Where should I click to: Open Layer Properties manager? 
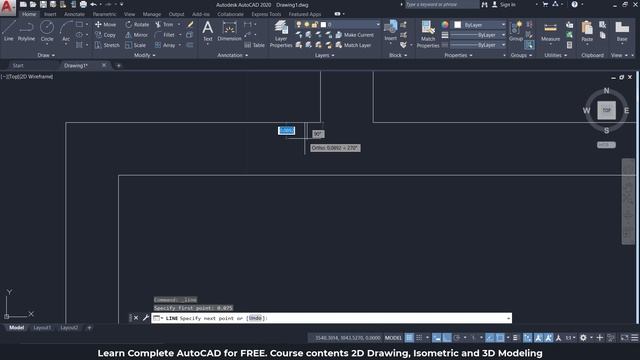click(281, 34)
